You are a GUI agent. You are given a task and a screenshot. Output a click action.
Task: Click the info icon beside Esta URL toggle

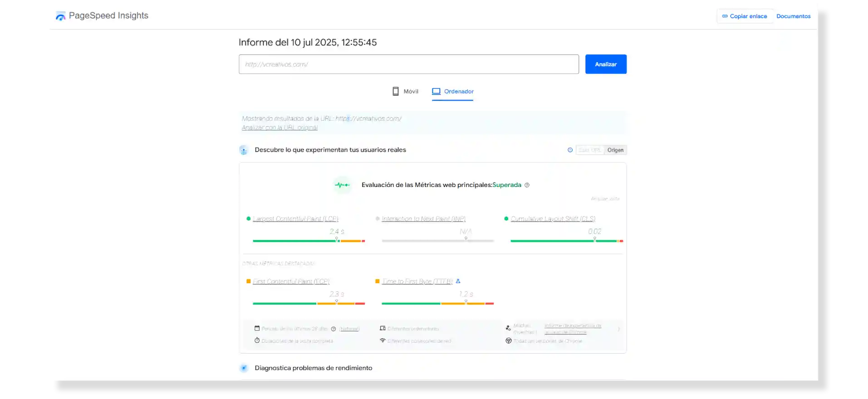(570, 150)
